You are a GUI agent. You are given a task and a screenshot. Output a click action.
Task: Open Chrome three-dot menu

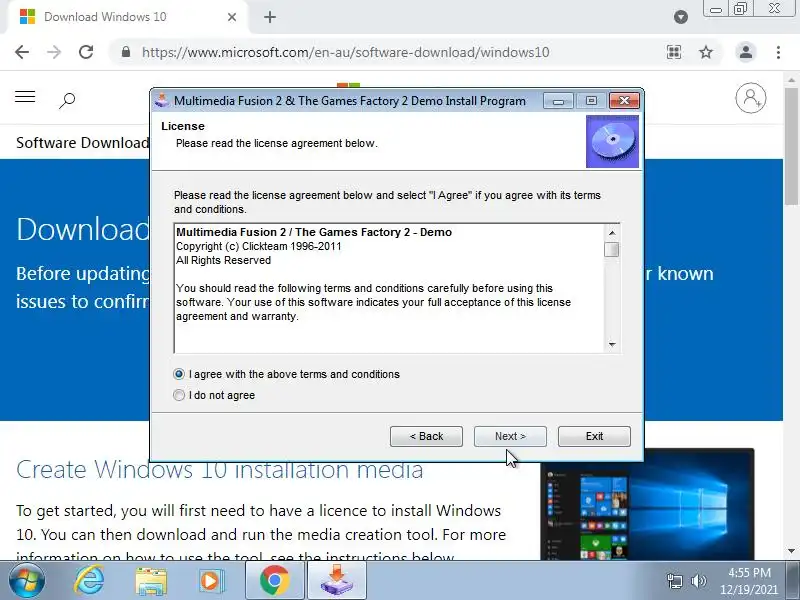point(778,52)
